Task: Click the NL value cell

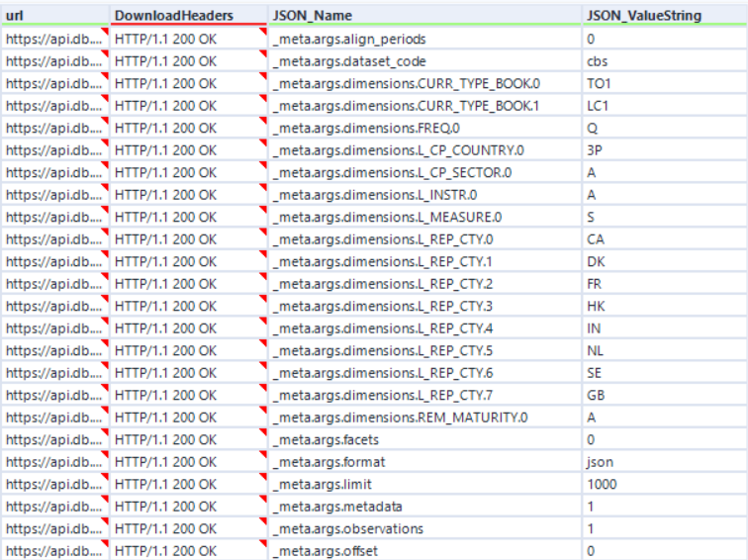Action: (x=666, y=350)
